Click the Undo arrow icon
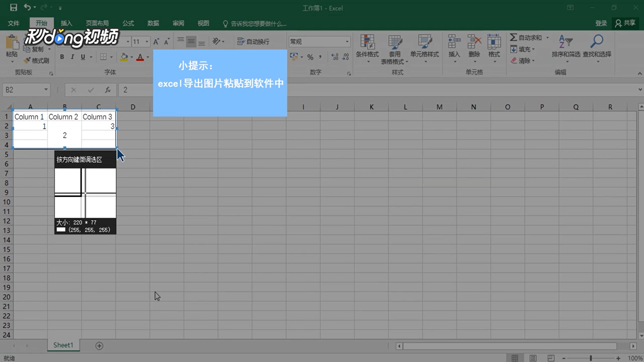This screenshot has width=644, height=362. pyautogui.click(x=28, y=7)
